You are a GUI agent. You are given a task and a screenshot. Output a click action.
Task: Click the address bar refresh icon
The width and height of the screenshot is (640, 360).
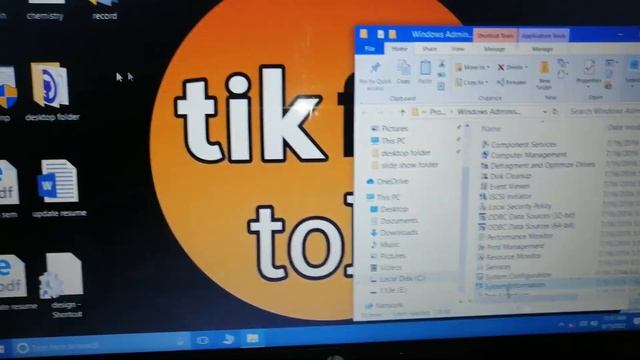tap(555, 111)
